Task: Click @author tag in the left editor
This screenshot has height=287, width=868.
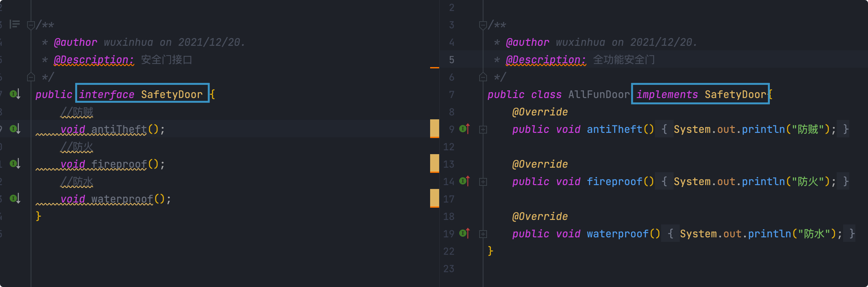Action: click(x=76, y=42)
